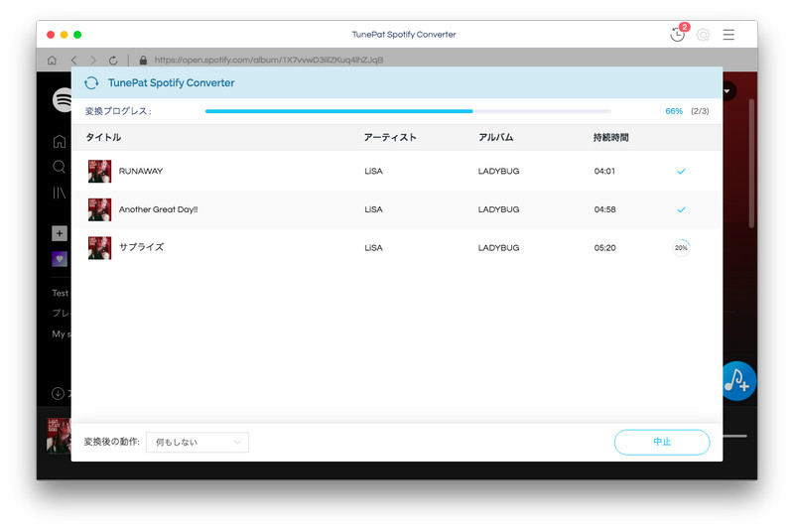
Task: Open 変換後の動作 dropdown 何もしない
Action: pos(198,443)
